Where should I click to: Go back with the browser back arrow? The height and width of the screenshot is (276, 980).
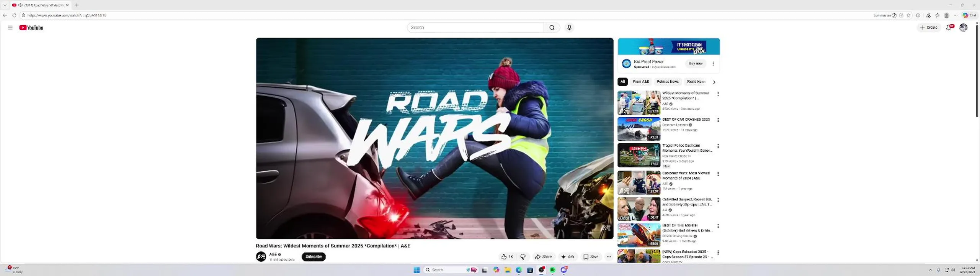coord(5,15)
